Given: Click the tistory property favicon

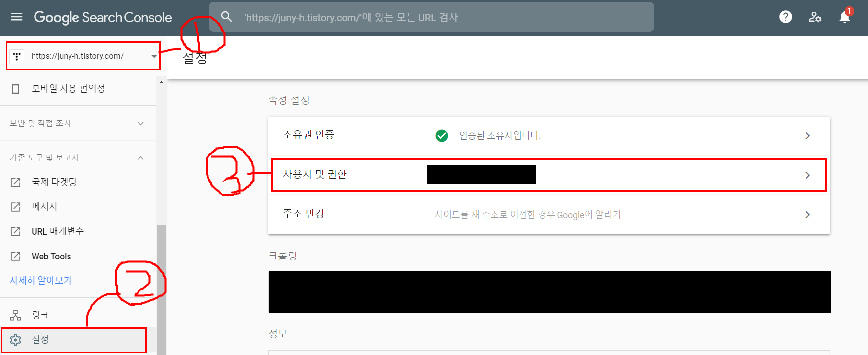Looking at the screenshot, I should [17, 56].
